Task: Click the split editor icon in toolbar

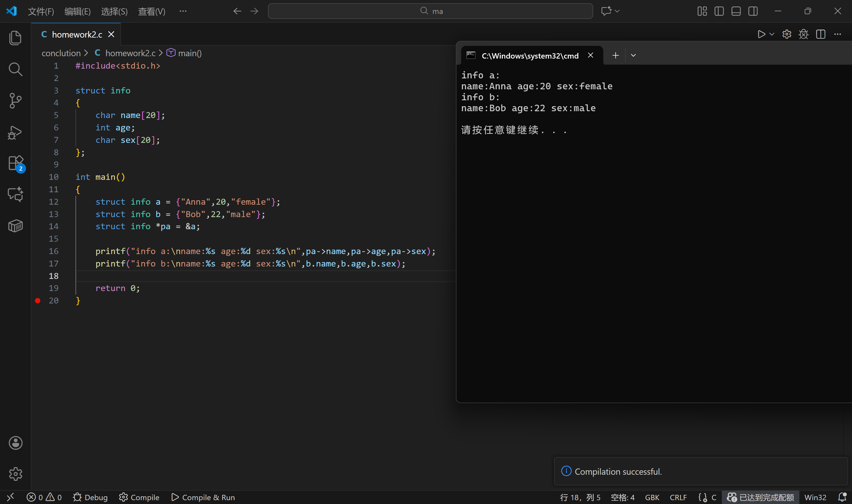Action: coord(820,34)
